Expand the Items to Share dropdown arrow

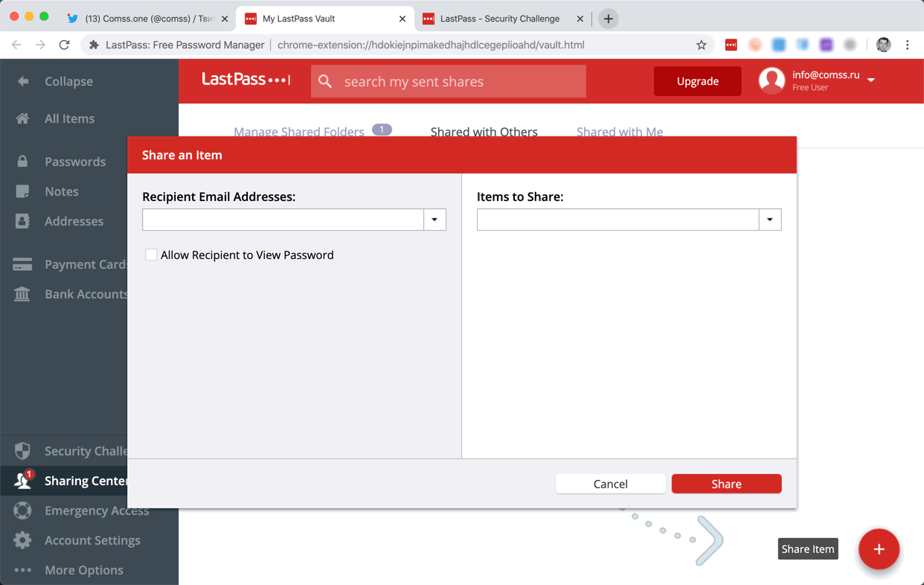pyautogui.click(x=770, y=220)
